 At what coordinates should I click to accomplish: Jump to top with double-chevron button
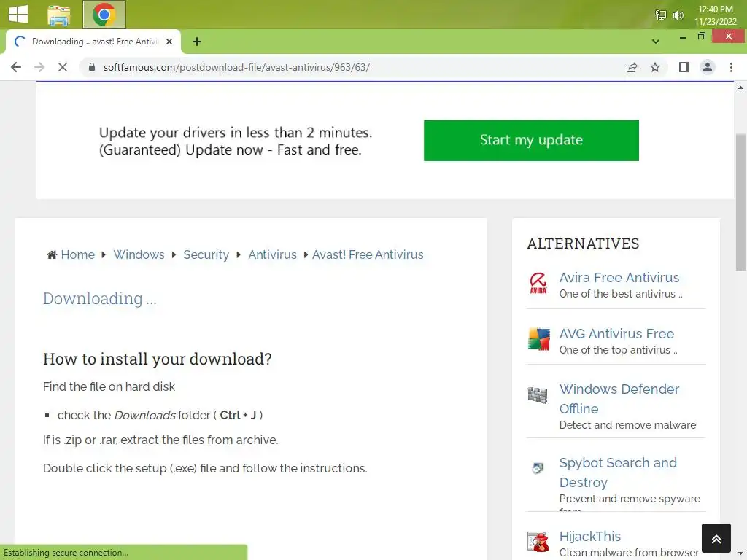point(716,538)
